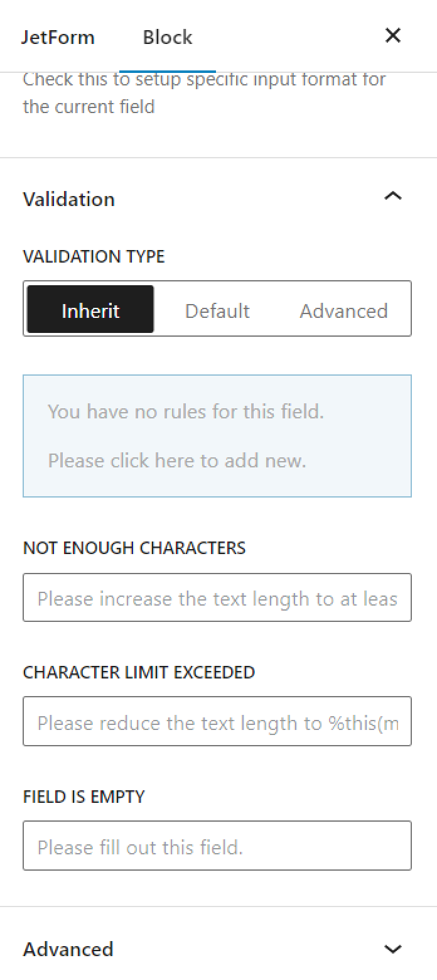Click the FIELD IS EMPTY label
The width and height of the screenshot is (437, 980).
coord(84,797)
